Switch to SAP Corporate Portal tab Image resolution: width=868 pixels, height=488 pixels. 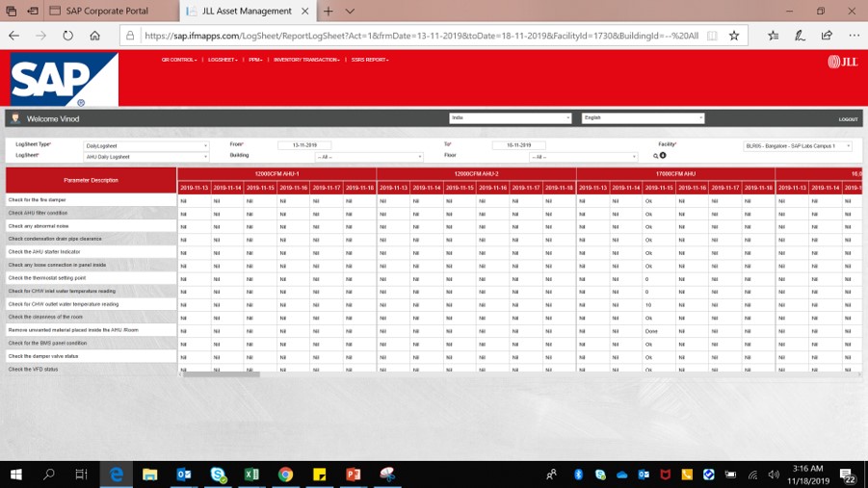tap(107, 11)
